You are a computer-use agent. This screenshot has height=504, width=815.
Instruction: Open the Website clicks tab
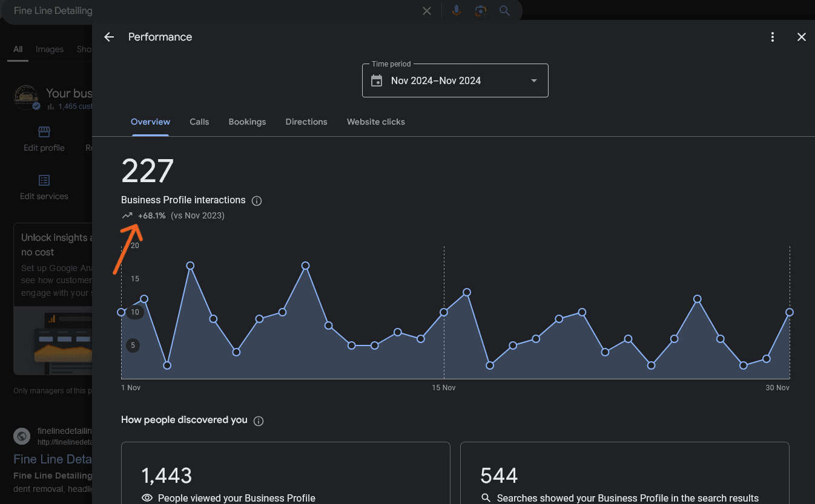tap(376, 122)
